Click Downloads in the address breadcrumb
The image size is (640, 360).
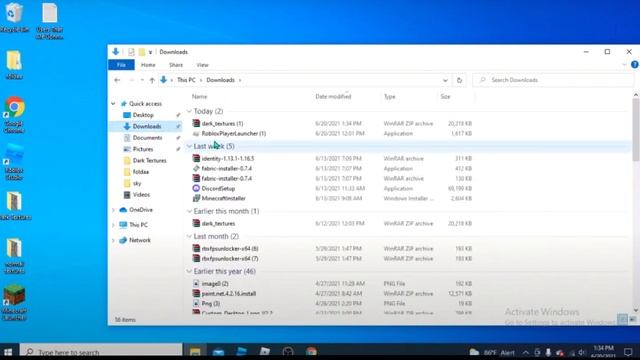click(220, 80)
